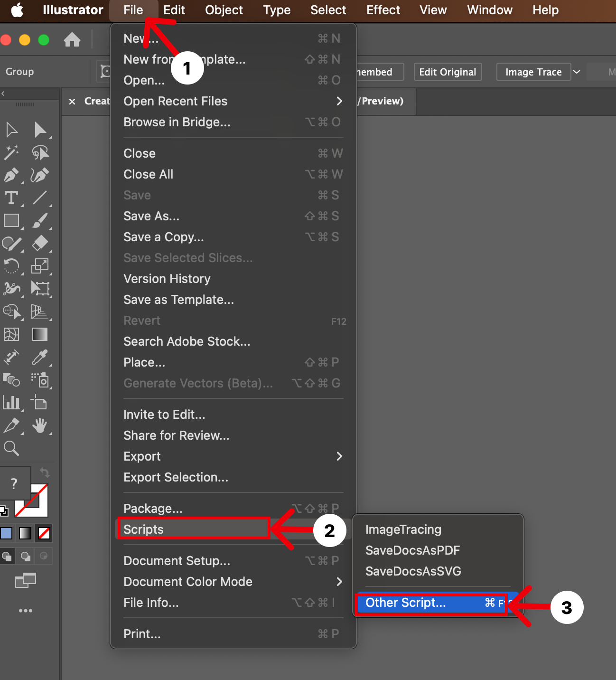This screenshot has height=680, width=616.
Task: Select the Rotate tool
Action: pyautogui.click(x=11, y=266)
